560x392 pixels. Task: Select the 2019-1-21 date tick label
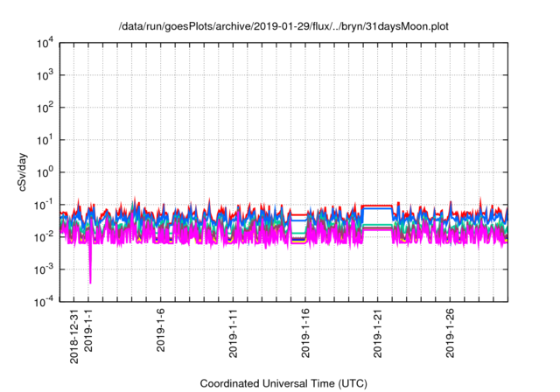tap(378, 331)
